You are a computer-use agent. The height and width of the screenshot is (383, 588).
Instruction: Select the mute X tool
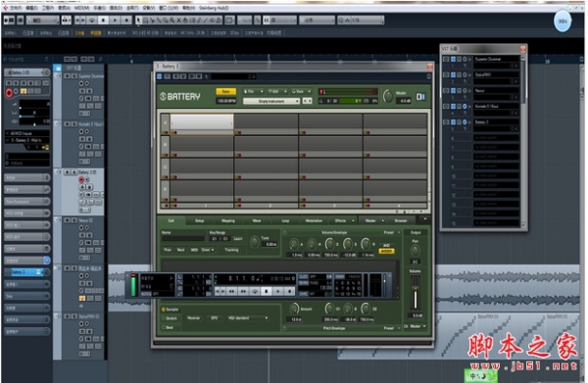[x=179, y=21]
